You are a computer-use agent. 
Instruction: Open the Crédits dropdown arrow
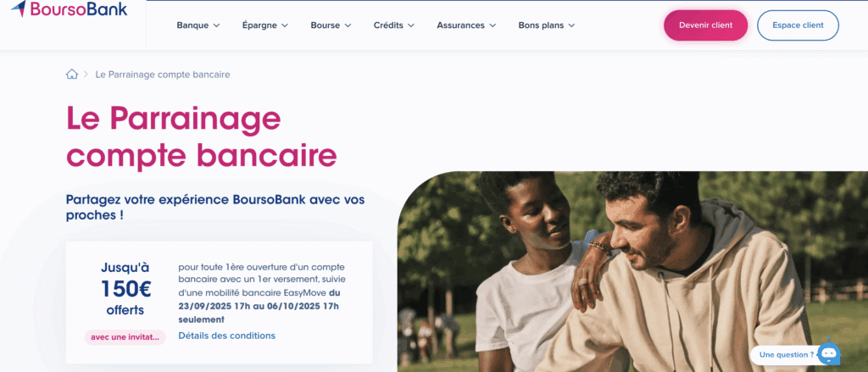pyautogui.click(x=411, y=25)
